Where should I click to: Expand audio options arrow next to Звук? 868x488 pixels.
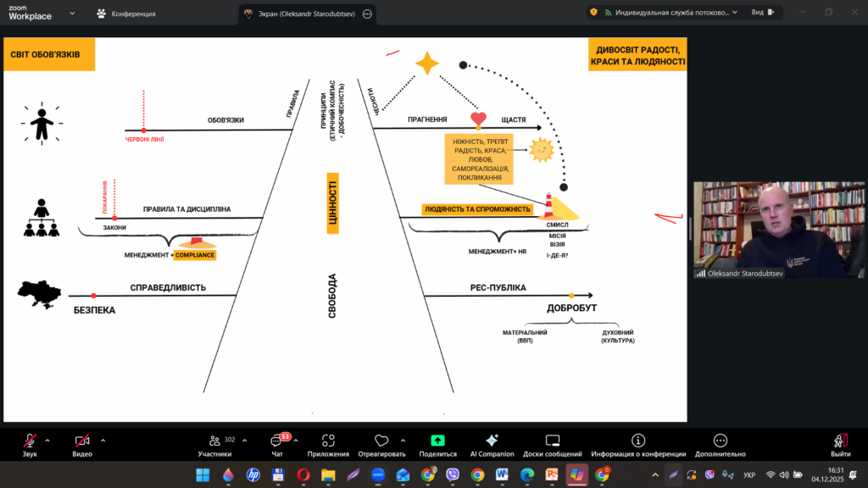pyautogui.click(x=47, y=441)
